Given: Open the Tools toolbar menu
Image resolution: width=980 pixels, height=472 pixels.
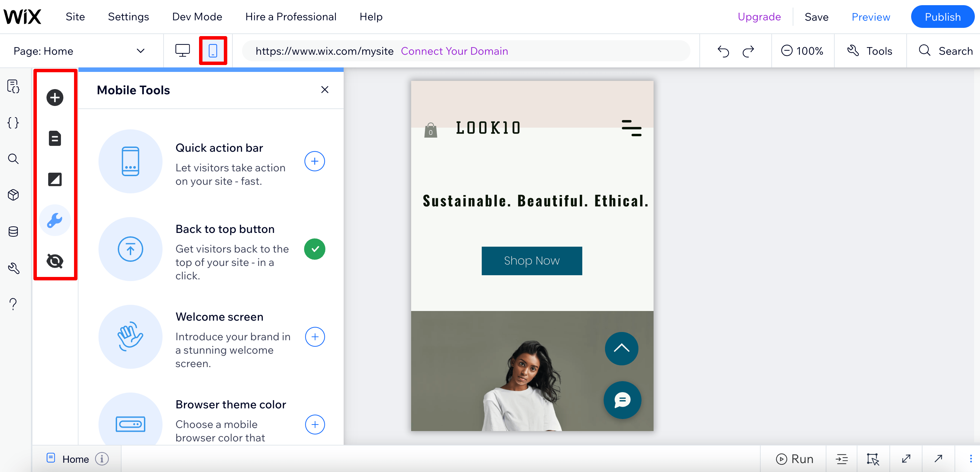Looking at the screenshot, I should tap(870, 51).
